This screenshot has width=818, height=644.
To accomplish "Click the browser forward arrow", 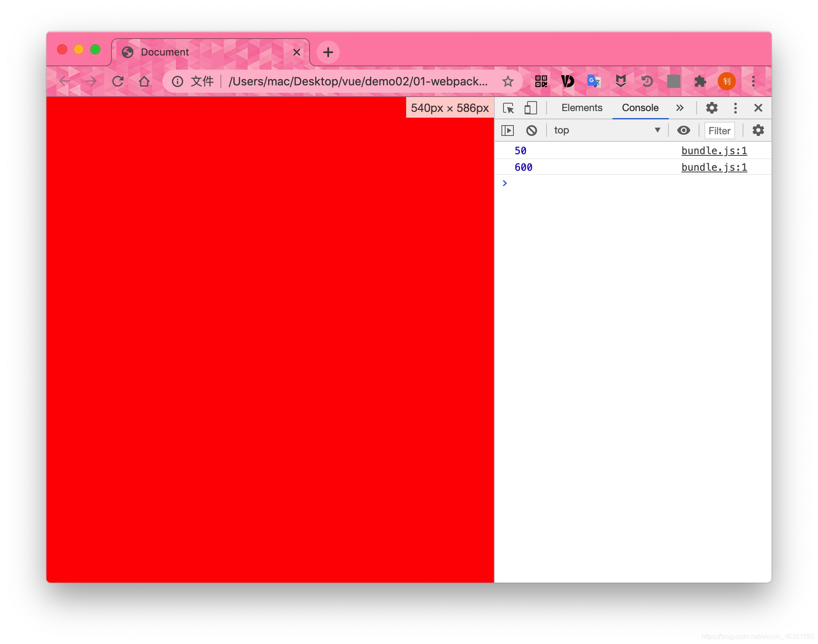I will (x=91, y=81).
